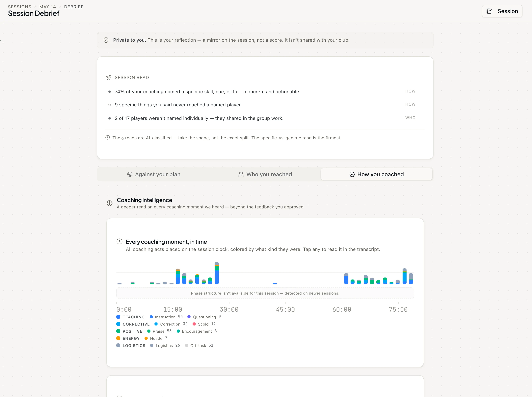Click the clock icon beside Every coaching moment
This screenshot has width=532, height=397.
pyautogui.click(x=120, y=241)
